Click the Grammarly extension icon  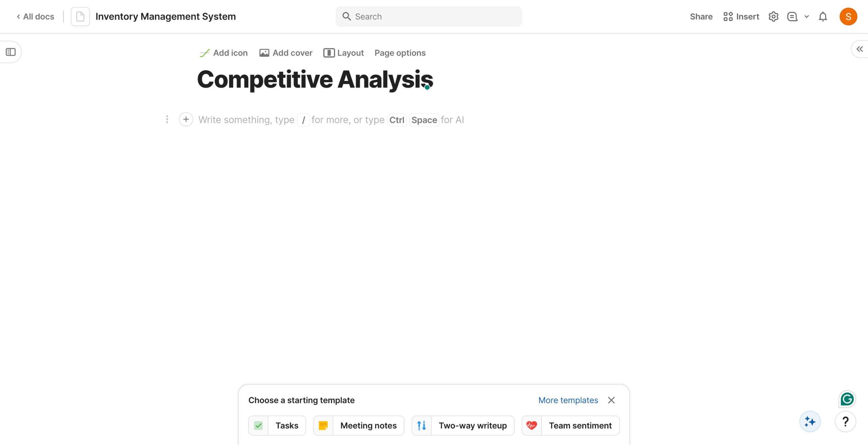[x=847, y=399]
